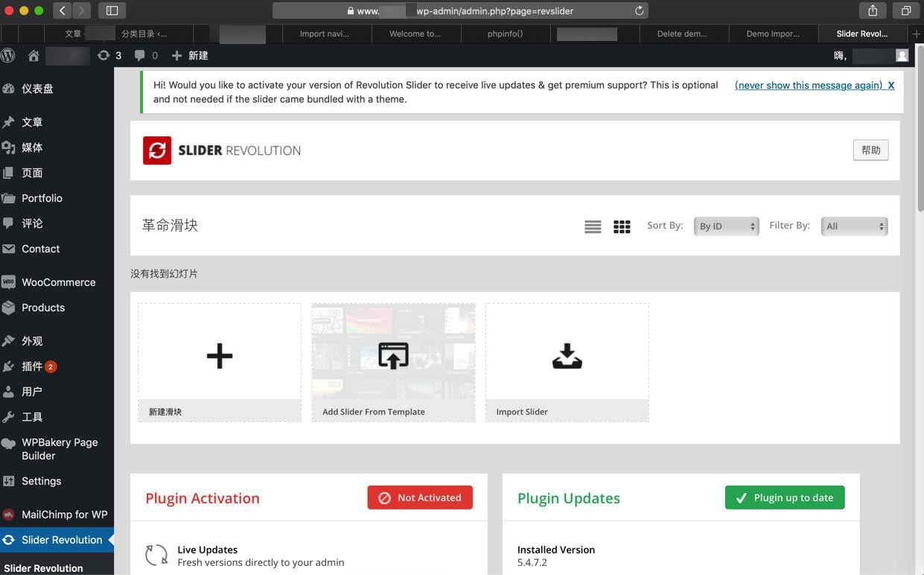This screenshot has height=575, width=924.
Task: Click the Safari address bar
Action: coord(460,10)
